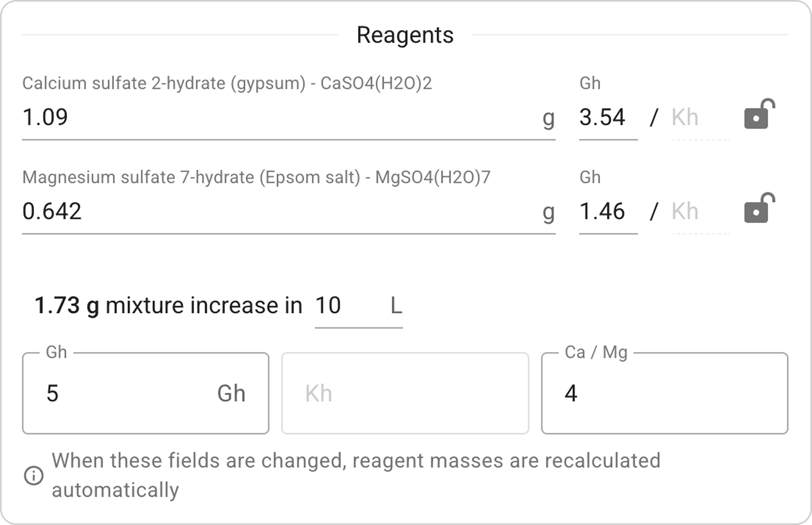Toggle the lock icon for Epsom salt
The height and width of the screenshot is (525, 812).
point(758,209)
